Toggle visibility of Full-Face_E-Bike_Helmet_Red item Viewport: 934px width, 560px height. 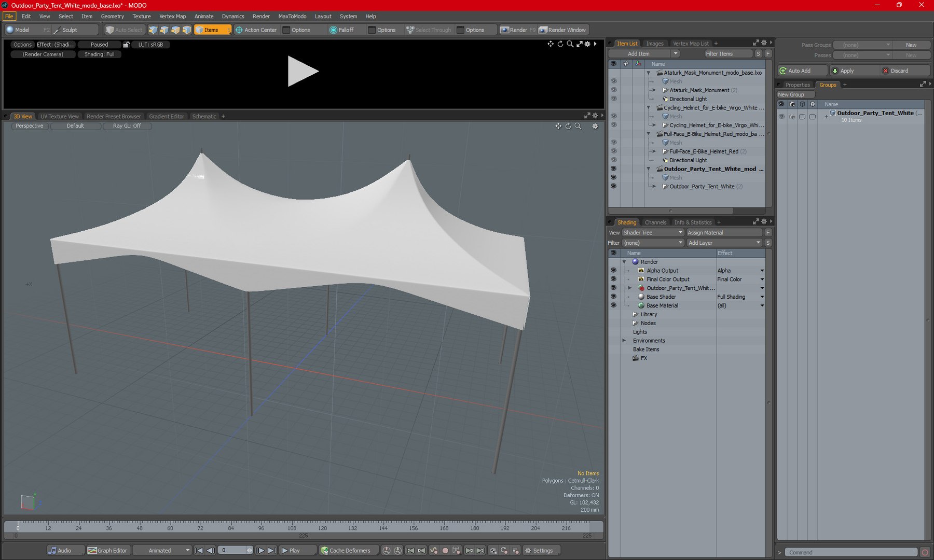(613, 151)
